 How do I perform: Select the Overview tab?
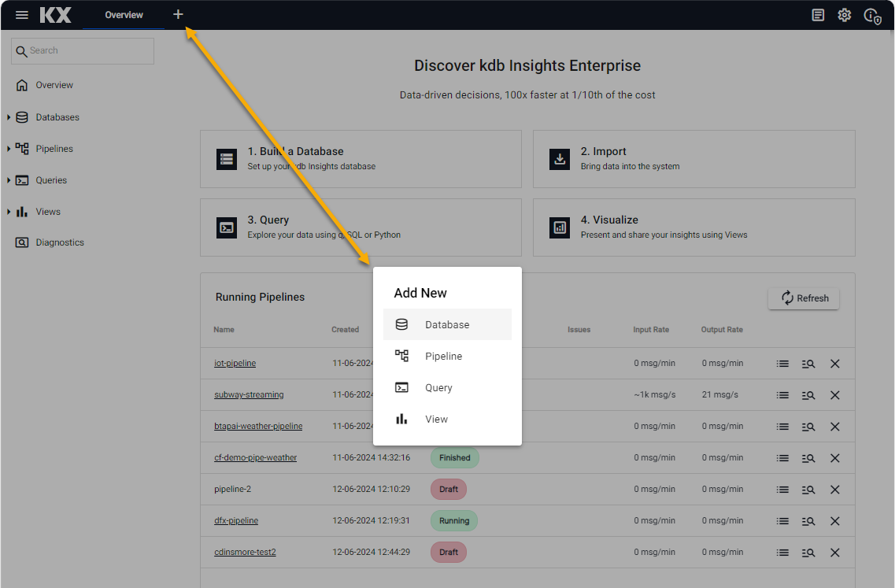[124, 15]
